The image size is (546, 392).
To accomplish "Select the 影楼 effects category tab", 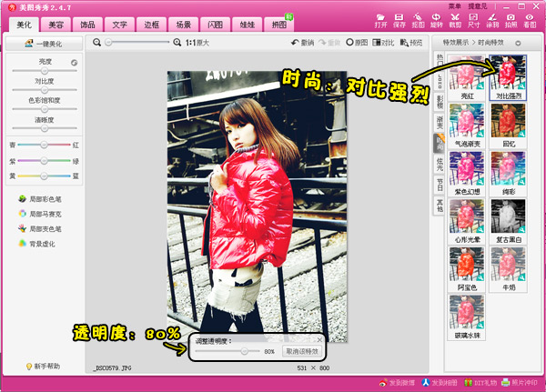I will point(440,102).
